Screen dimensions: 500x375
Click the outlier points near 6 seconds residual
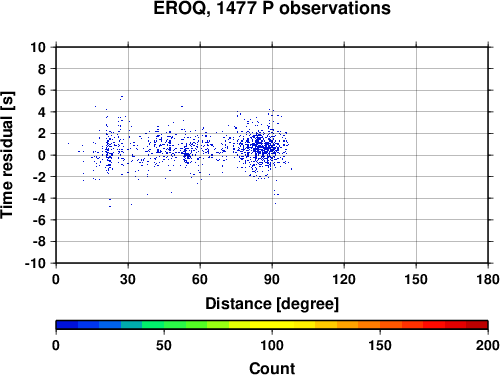(x=121, y=98)
